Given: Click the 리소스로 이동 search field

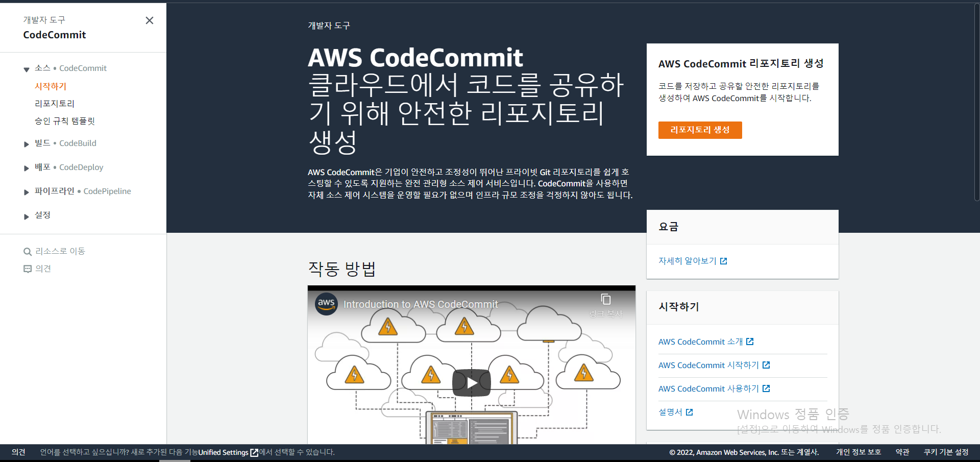Looking at the screenshot, I should (60, 251).
